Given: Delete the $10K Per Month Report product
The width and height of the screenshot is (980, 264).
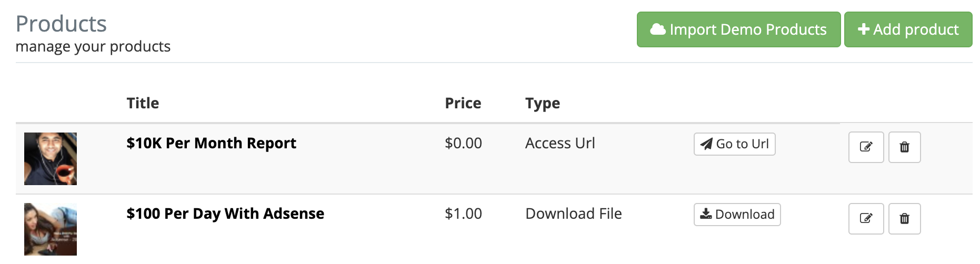Looking at the screenshot, I should [x=904, y=147].
